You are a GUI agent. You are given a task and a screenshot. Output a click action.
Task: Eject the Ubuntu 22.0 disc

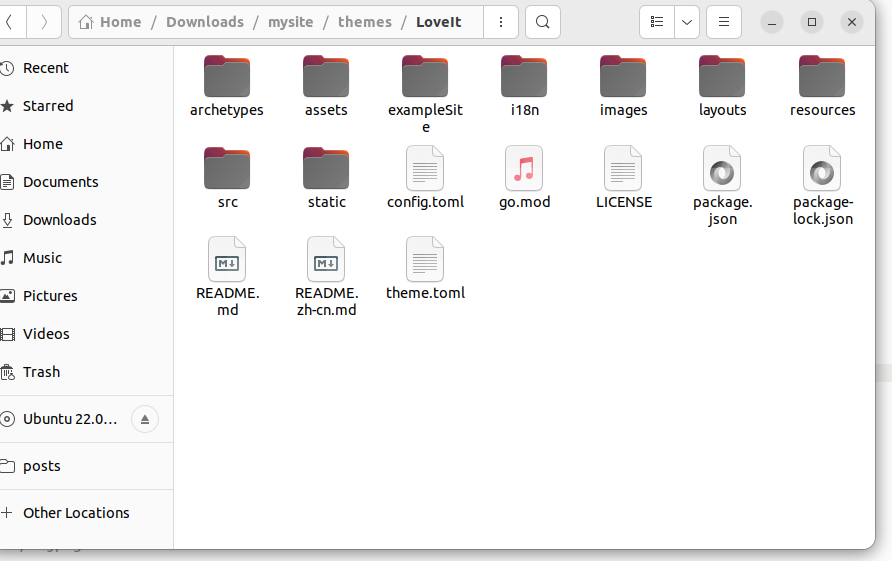144,419
